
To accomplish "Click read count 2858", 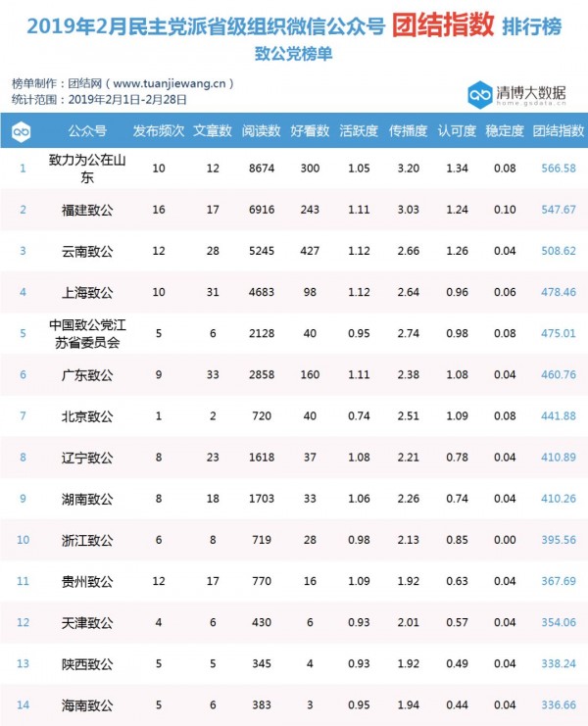I will pos(262,374).
